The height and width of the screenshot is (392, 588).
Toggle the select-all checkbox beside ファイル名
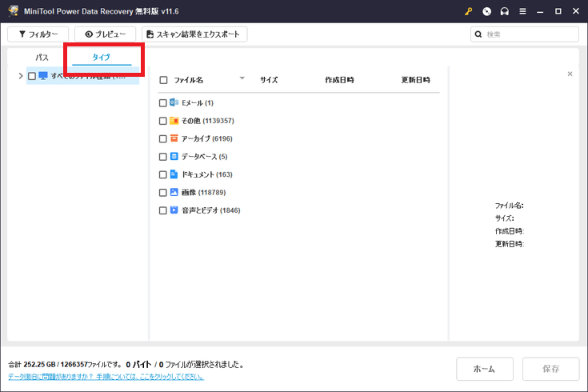[x=163, y=80]
